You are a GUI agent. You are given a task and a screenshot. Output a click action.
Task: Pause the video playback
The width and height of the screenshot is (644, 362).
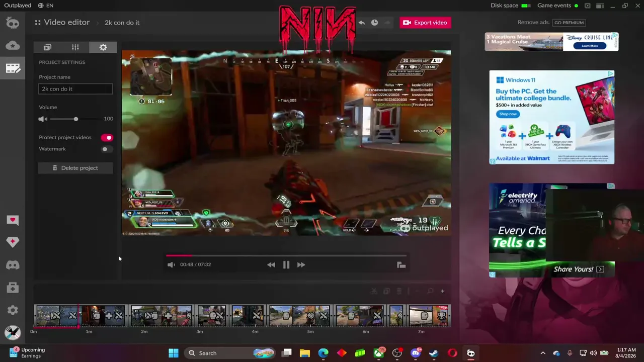tap(286, 265)
